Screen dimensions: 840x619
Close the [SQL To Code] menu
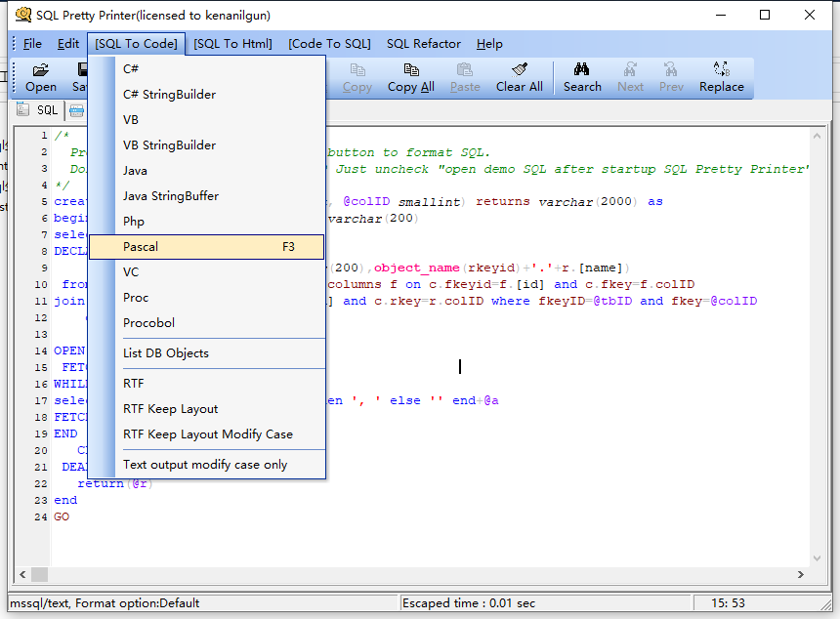click(136, 44)
